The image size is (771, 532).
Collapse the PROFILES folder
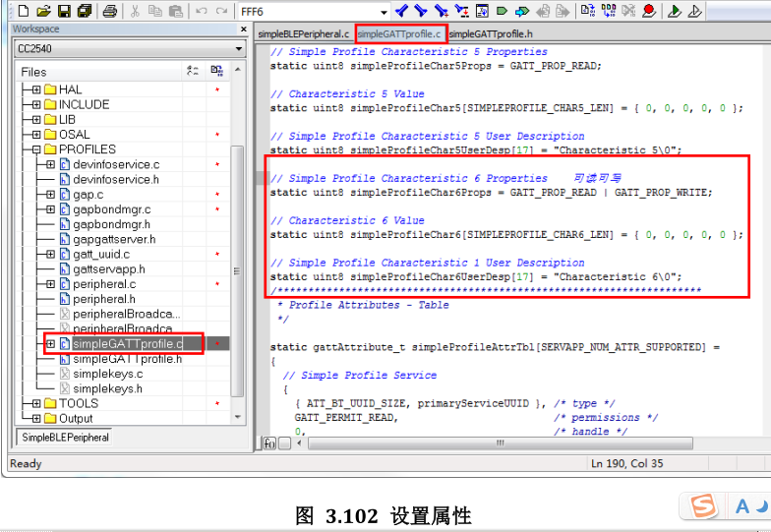click(35, 149)
